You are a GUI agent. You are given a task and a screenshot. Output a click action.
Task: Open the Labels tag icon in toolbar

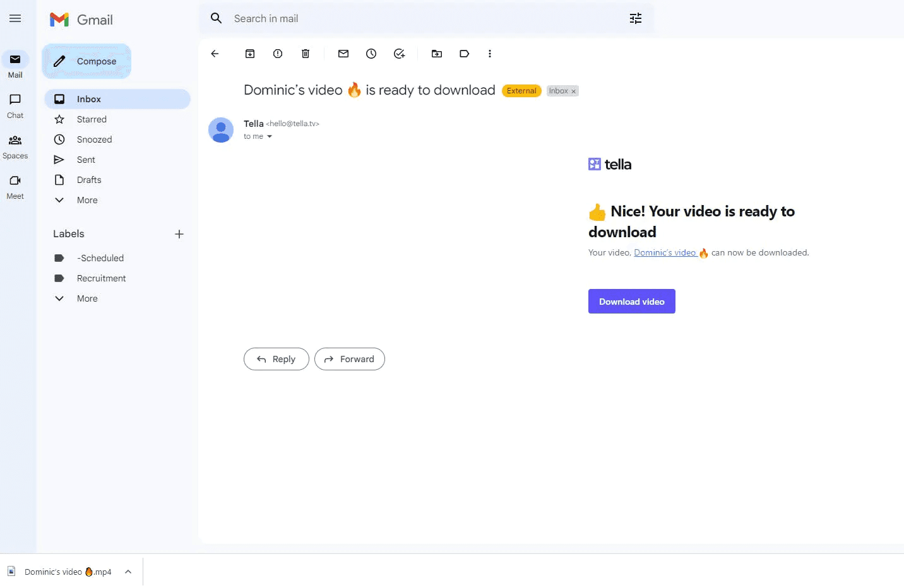pos(465,54)
